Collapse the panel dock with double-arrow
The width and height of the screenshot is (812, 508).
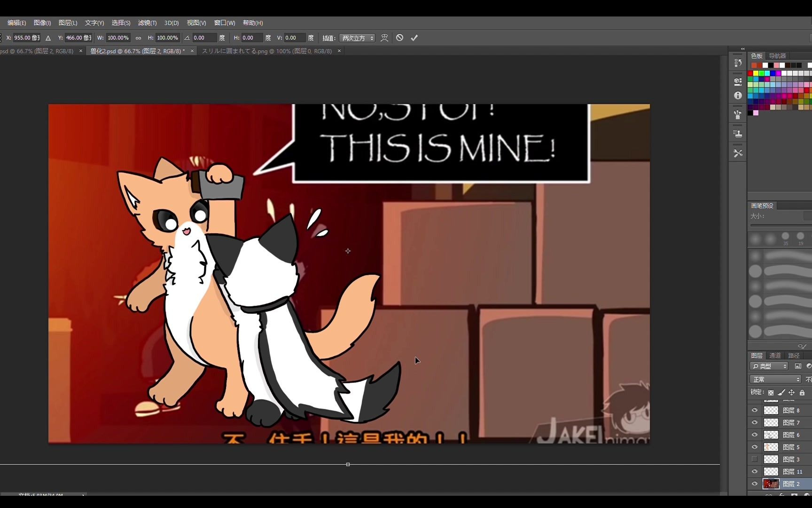pos(742,48)
